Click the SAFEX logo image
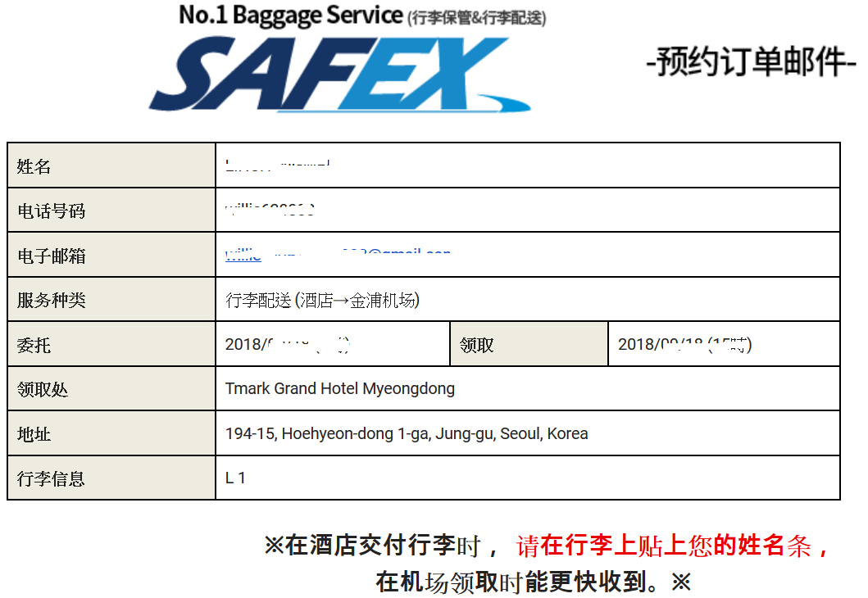Screen dimensions: 868x598 339,74
